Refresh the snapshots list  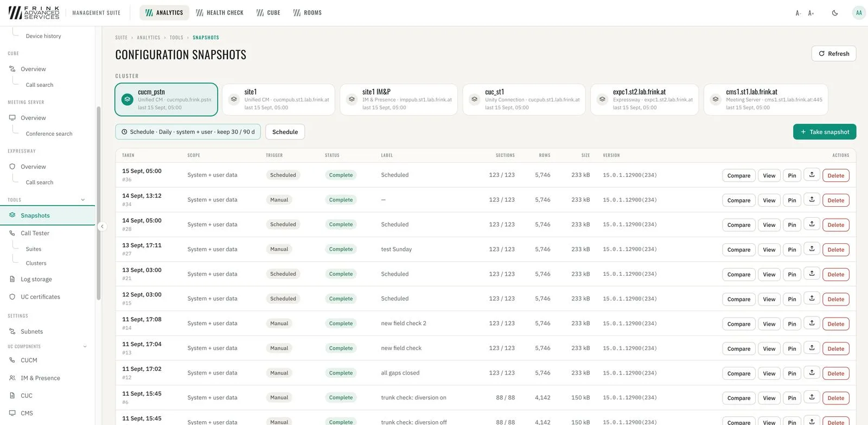pos(834,54)
